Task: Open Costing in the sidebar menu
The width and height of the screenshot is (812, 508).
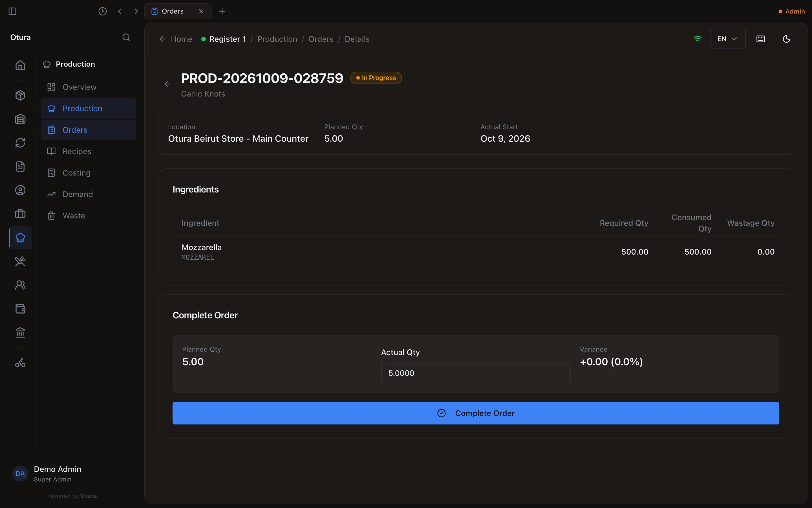Action: 89,173
